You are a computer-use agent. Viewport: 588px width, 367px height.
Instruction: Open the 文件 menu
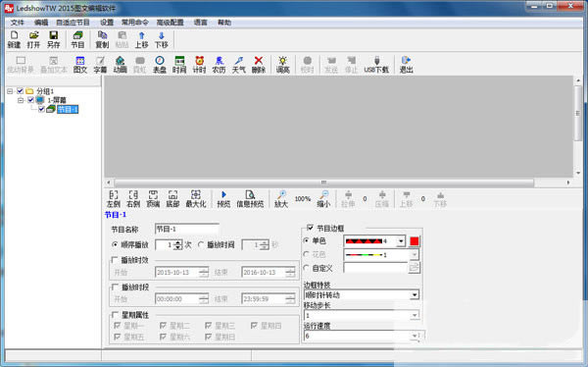[x=17, y=23]
